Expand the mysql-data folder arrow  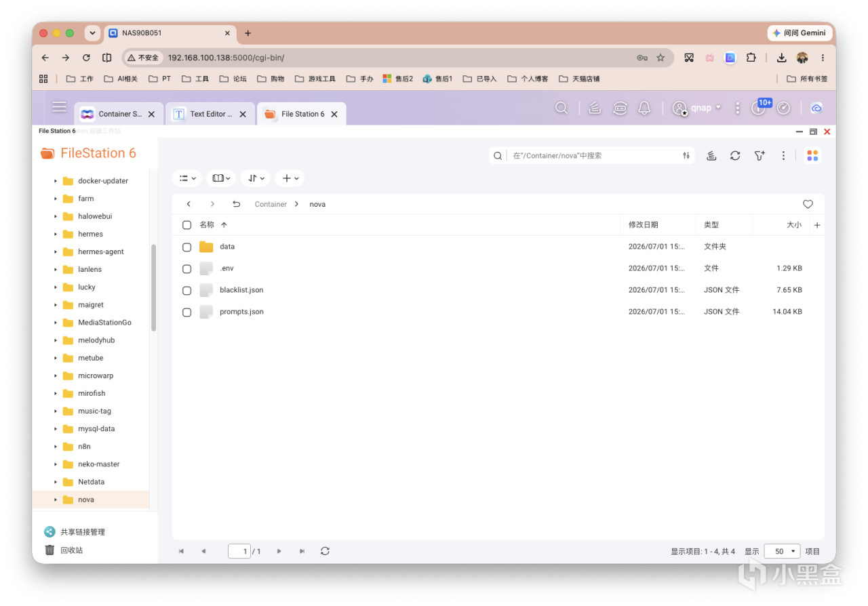(56, 429)
